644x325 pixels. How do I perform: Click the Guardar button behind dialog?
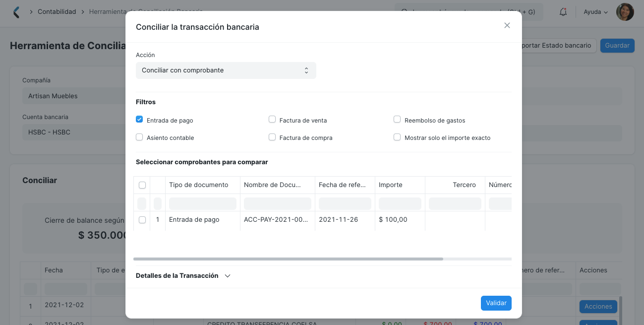617,46
